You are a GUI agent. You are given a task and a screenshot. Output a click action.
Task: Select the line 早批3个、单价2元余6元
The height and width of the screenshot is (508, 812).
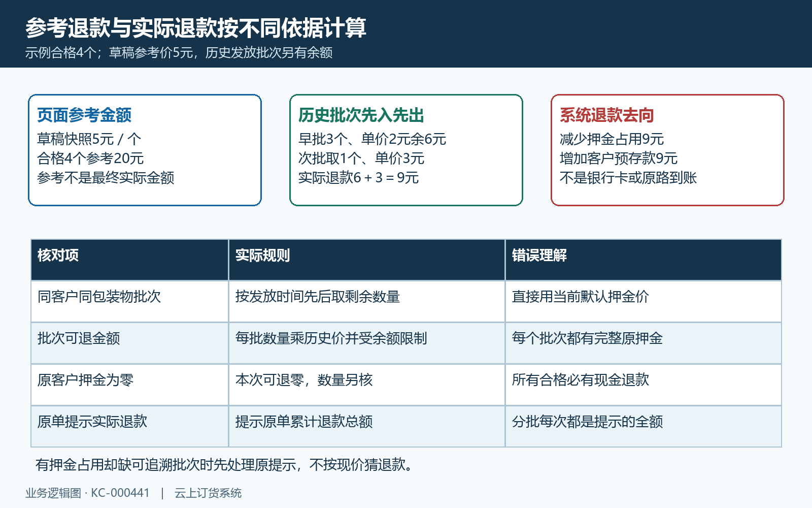373,139
